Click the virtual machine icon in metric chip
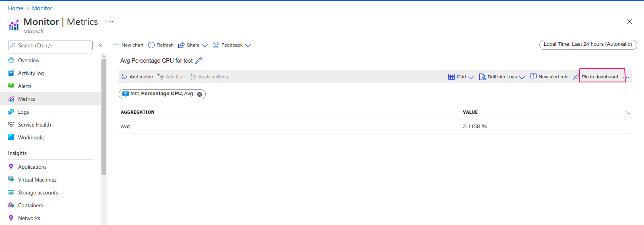This screenshot has width=644, height=225. coord(126,94)
